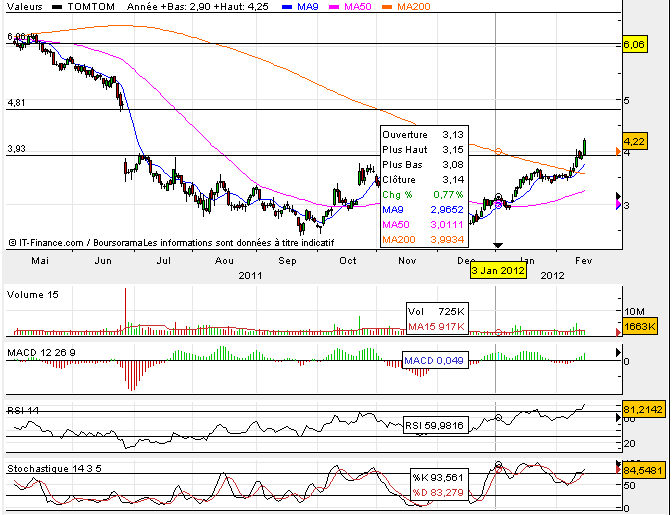
Task: Click the black triangle on MACD axis
Action: point(618,353)
